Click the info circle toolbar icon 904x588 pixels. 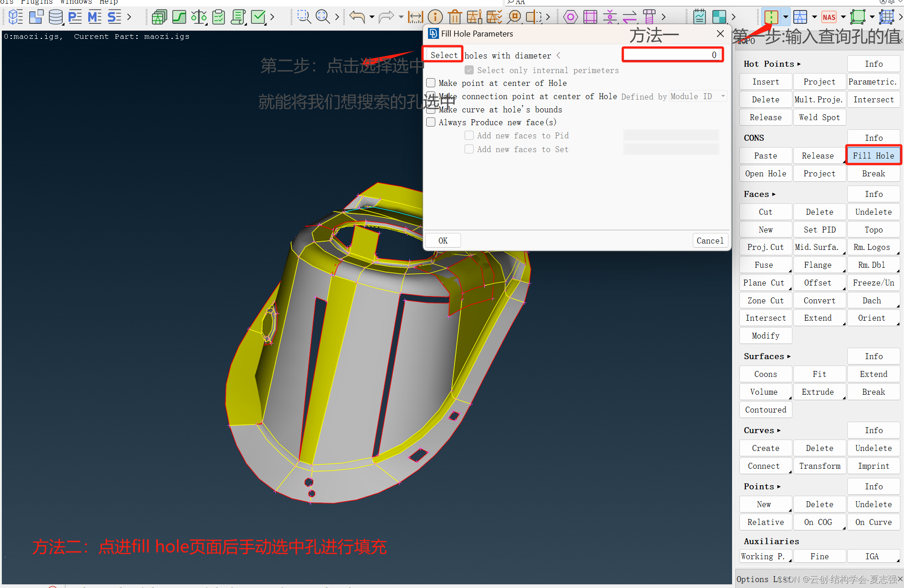(x=435, y=17)
